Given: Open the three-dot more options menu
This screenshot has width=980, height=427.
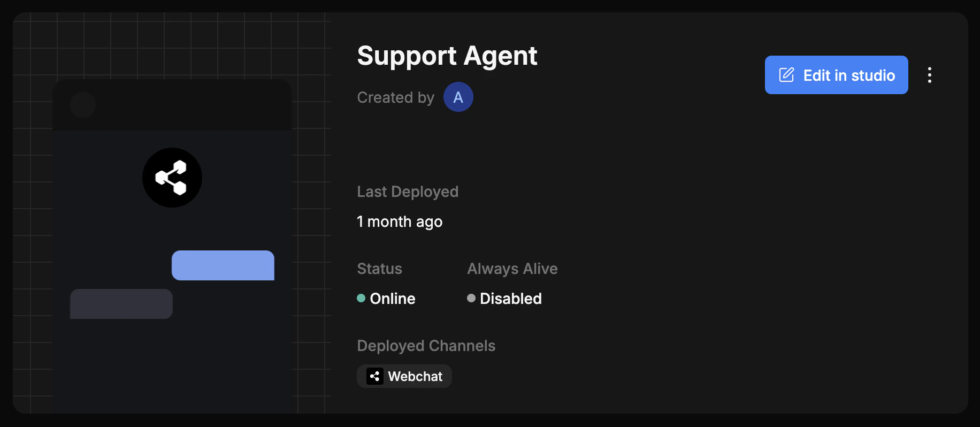Looking at the screenshot, I should point(930,75).
